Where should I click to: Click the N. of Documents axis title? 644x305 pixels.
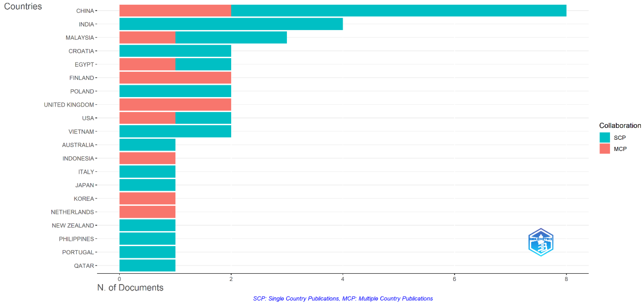coord(130,288)
